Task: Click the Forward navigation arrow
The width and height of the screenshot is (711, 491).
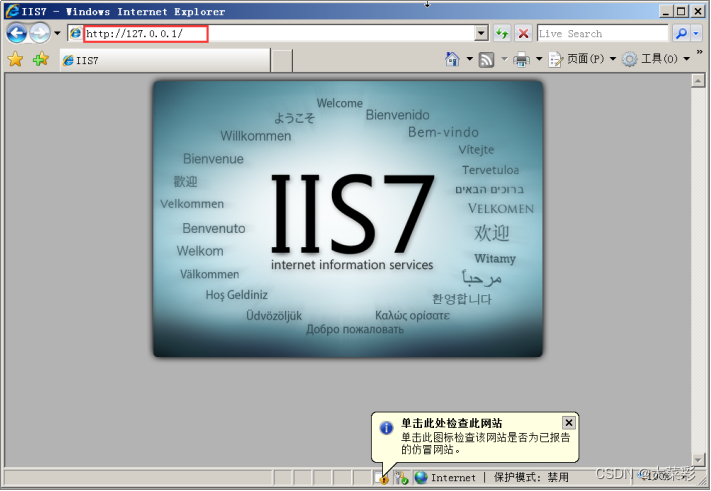Action: coord(40,33)
